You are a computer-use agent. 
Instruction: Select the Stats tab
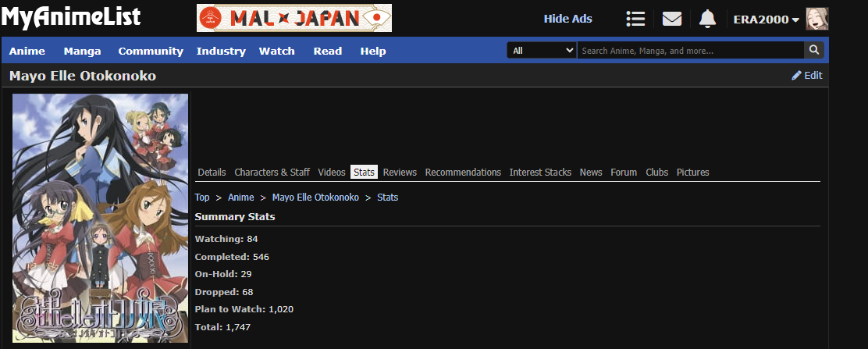pos(364,173)
